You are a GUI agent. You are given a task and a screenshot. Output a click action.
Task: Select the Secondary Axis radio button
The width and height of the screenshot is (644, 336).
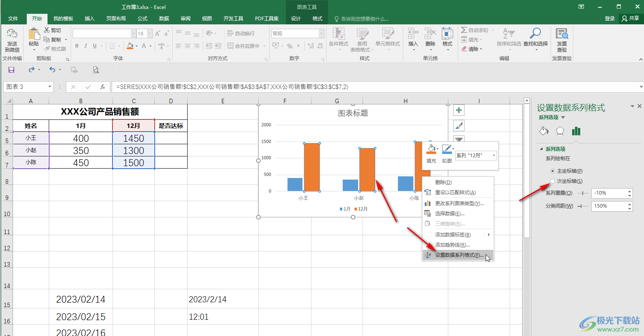[x=553, y=181]
